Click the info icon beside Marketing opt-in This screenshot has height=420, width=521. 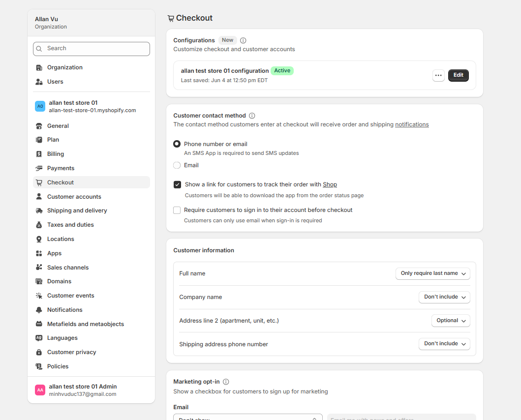pyautogui.click(x=226, y=382)
